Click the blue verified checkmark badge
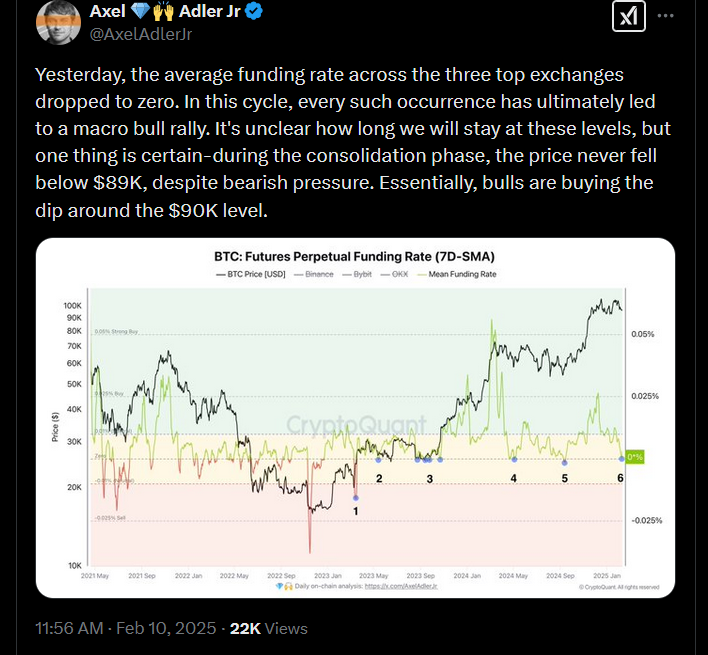Viewport: 708px width, 655px height. pos(254,13)
